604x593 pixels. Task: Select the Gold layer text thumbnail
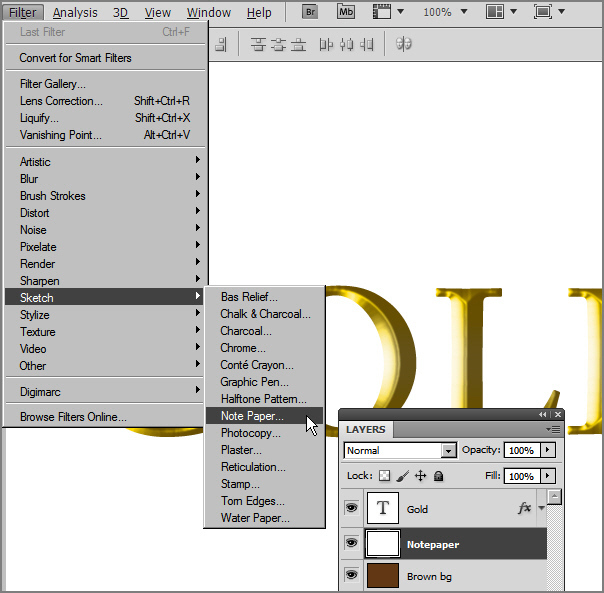pyautogui.click(x=383, y=507)
